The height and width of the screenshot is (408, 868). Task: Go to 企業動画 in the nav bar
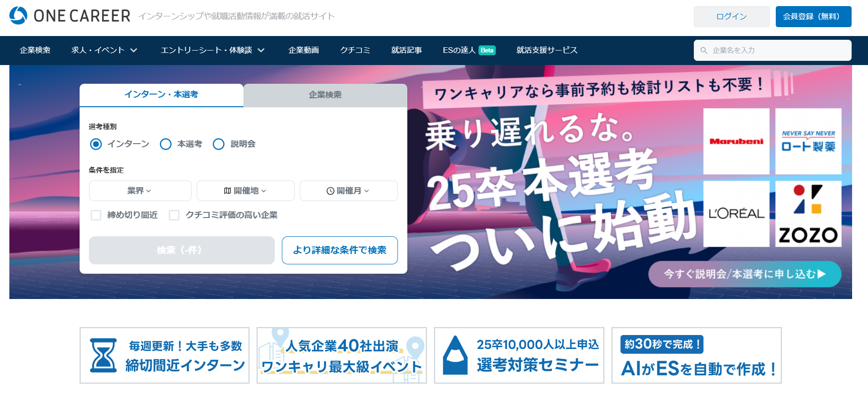(303, 51)
